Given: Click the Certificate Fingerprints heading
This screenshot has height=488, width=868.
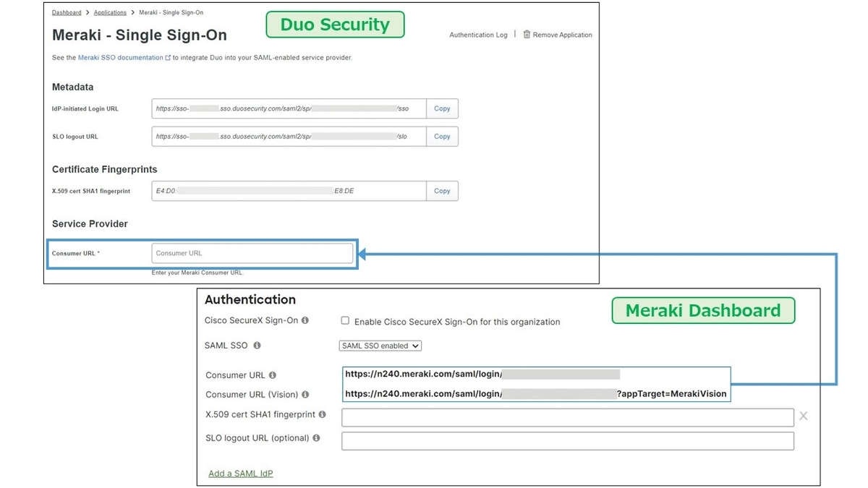Looking at the screenshot, I should coord(104,169).
